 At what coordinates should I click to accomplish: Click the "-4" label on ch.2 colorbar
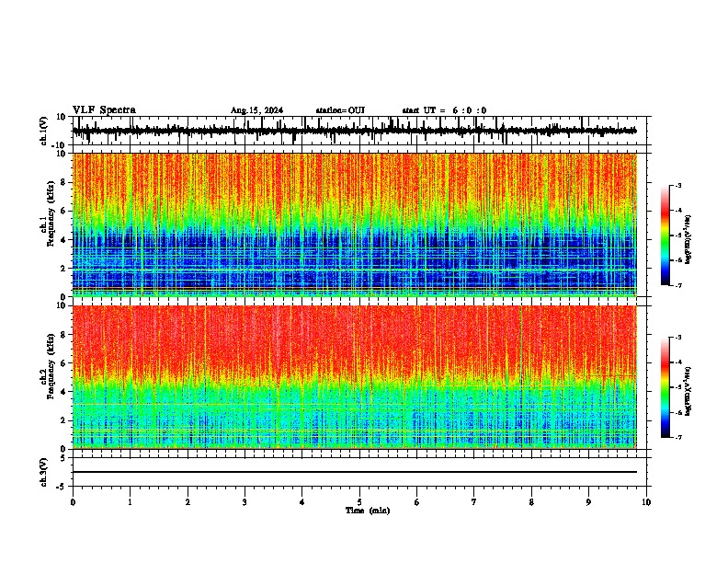677,362
